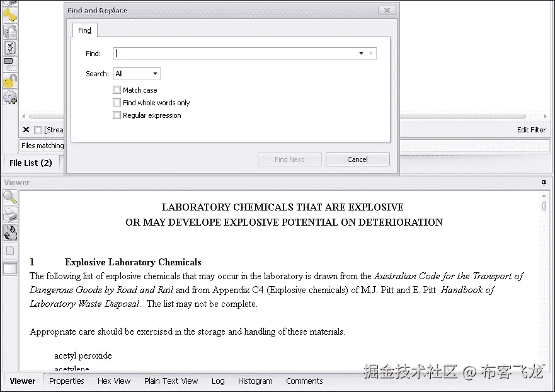
Task: Click the 'Appropriate care should be exercised' sentence
Action: pos(187,331)
